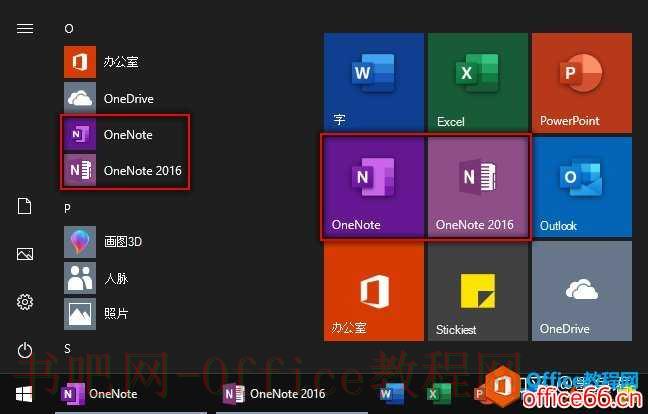Switch to OneNote 2016 taskbar button
The width and height of the screenshot is (648, 414).
(x=292, y=394)
